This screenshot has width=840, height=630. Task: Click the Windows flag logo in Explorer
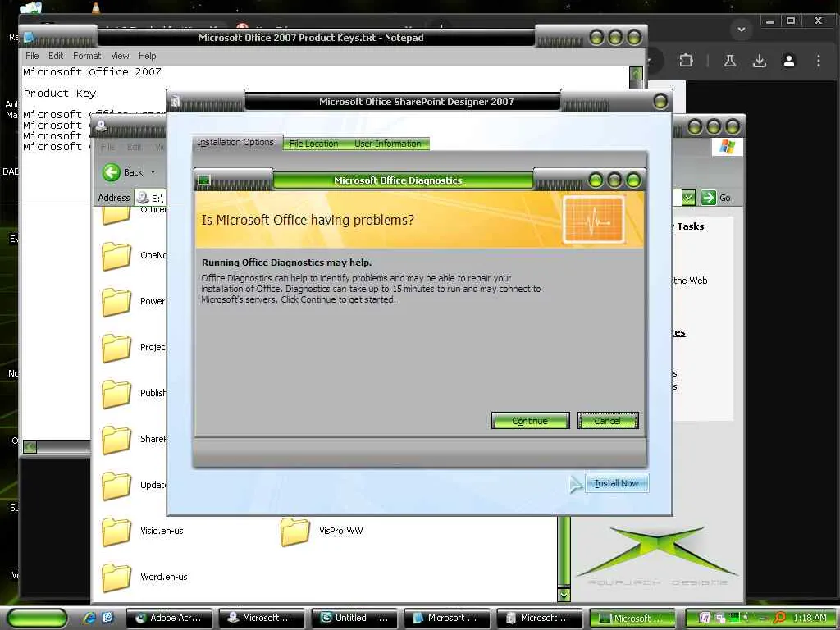tap(727, 146)
